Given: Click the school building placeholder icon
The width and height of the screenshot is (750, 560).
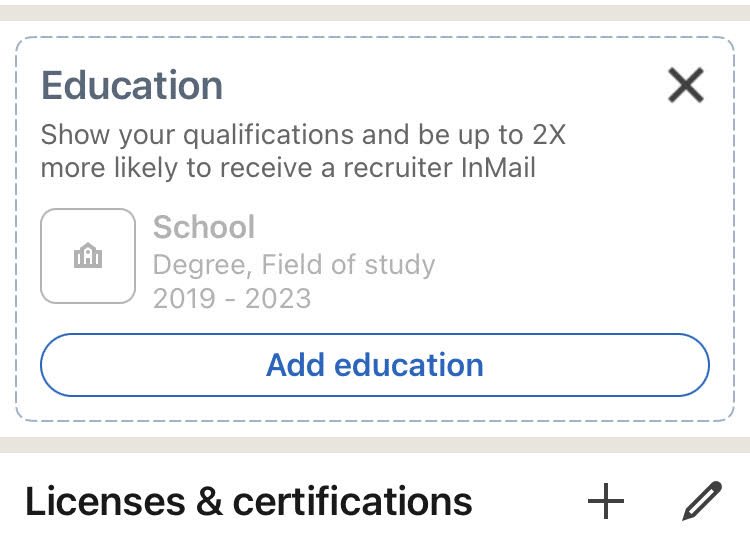Looking at the screenshot, I should click(x=88, y=256).
